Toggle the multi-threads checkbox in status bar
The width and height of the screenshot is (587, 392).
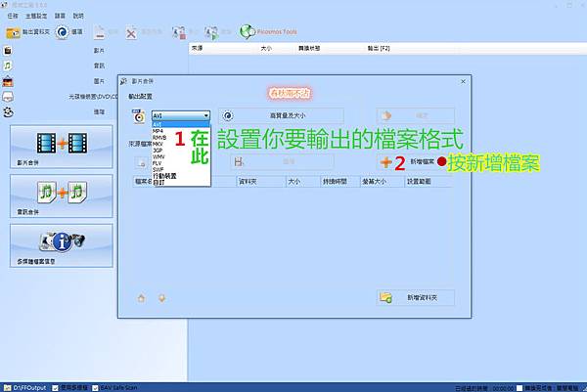(55, 388)
